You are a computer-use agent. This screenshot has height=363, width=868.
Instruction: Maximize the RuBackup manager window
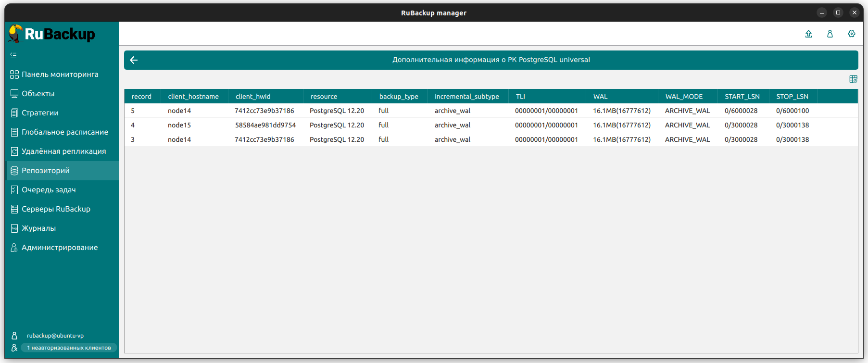838,13
